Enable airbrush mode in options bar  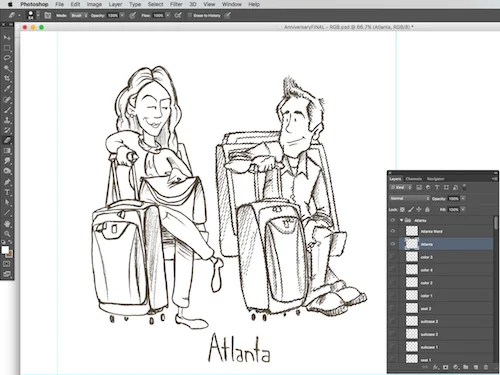pos(178,15)
